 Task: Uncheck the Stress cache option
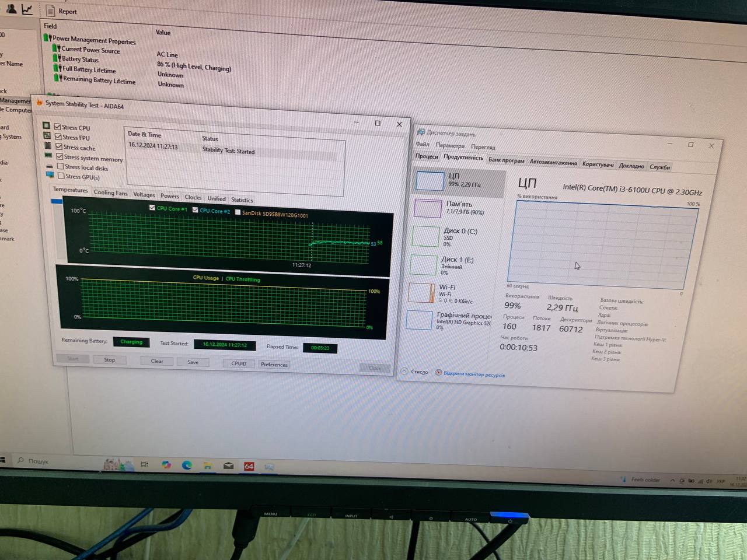(x=58, y=146)
